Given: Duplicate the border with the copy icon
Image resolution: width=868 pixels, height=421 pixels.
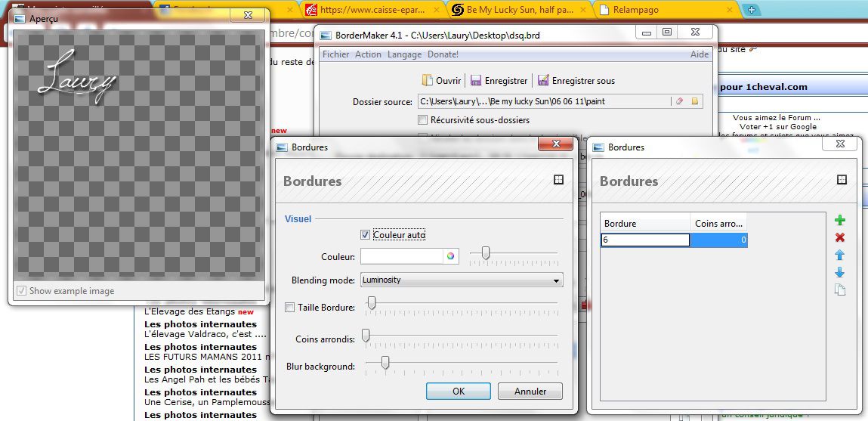Looking at the screenshot, I should click(839, 290).
